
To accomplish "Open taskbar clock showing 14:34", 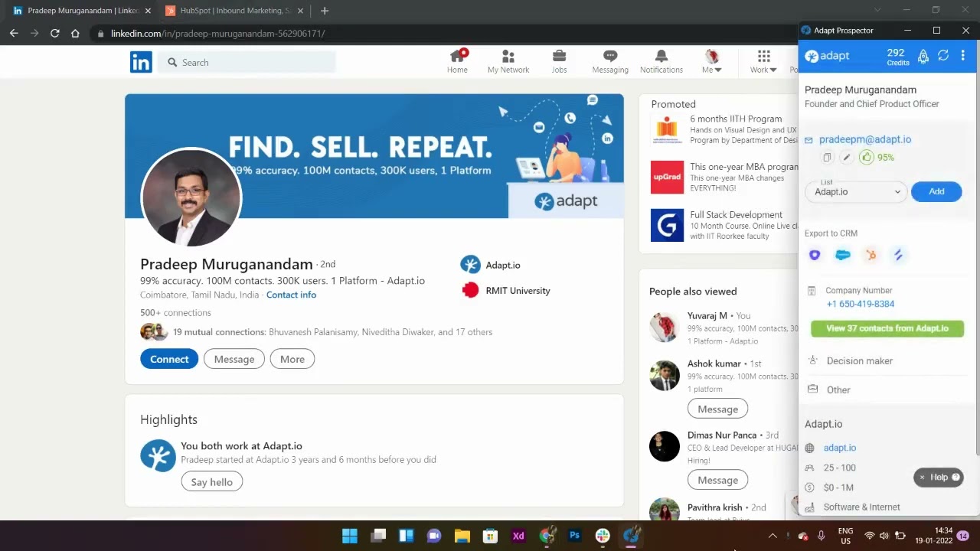I will [934, 536].
